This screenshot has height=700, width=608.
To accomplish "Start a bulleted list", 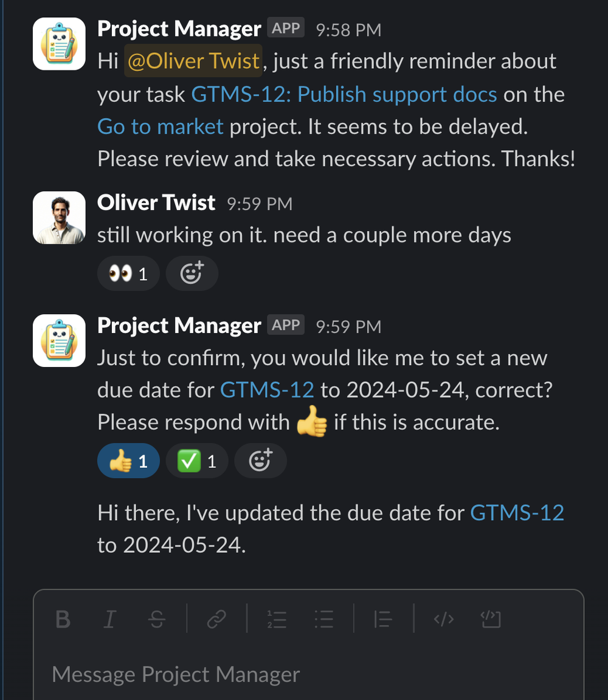I will coord(323,619).
